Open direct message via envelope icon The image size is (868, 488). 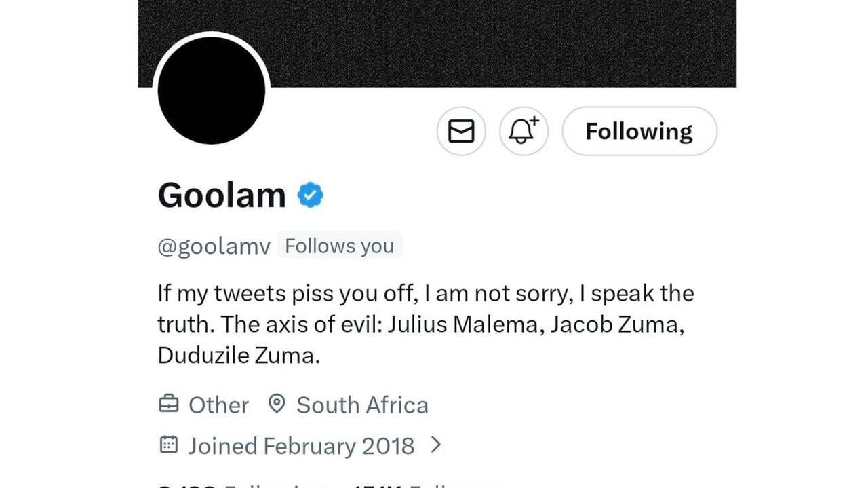[x=461, y=131]
